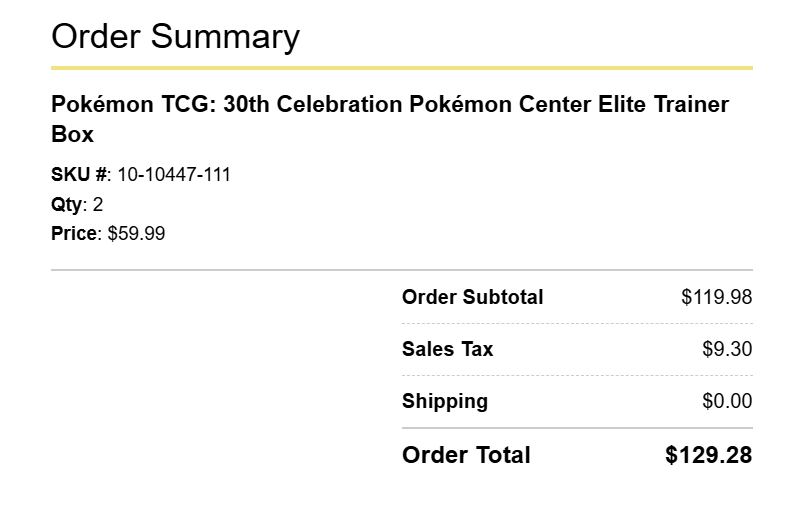The width and height of the screenshot is (789, 507).
Task: Click the Sales Tax label
Action: (447, 349)
